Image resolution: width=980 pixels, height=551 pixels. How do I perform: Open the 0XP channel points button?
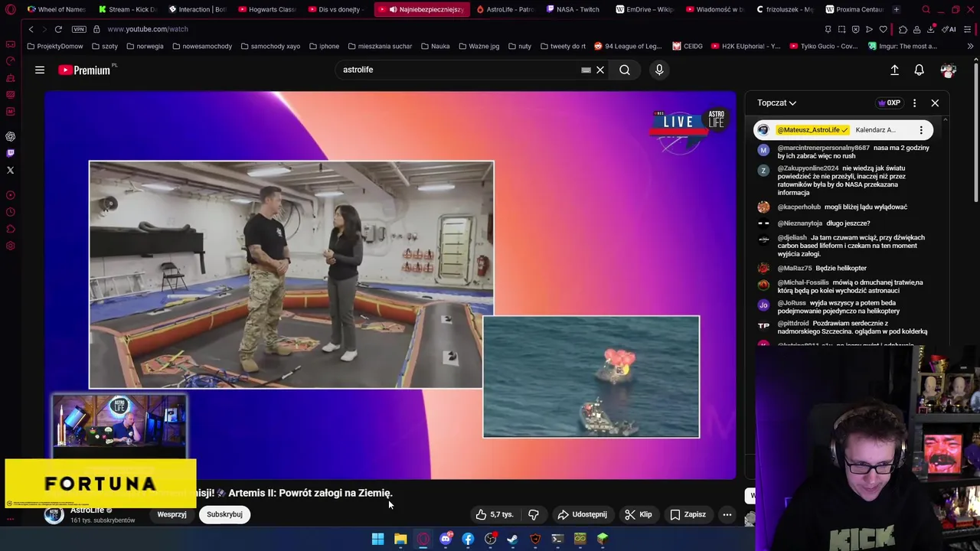pos(889,103)
